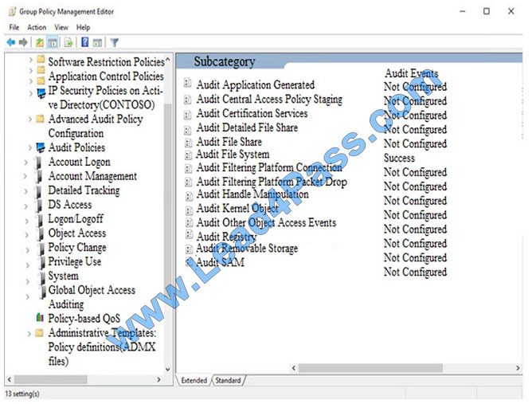Click the Audit Certification Services row icon
The image size is (532, 404).
(x=188, y=115)
